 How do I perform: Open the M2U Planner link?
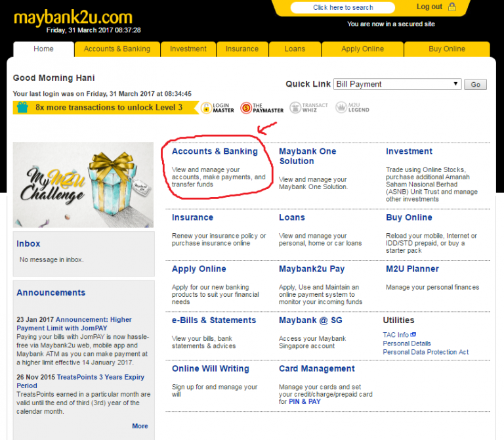coord(412,269)
